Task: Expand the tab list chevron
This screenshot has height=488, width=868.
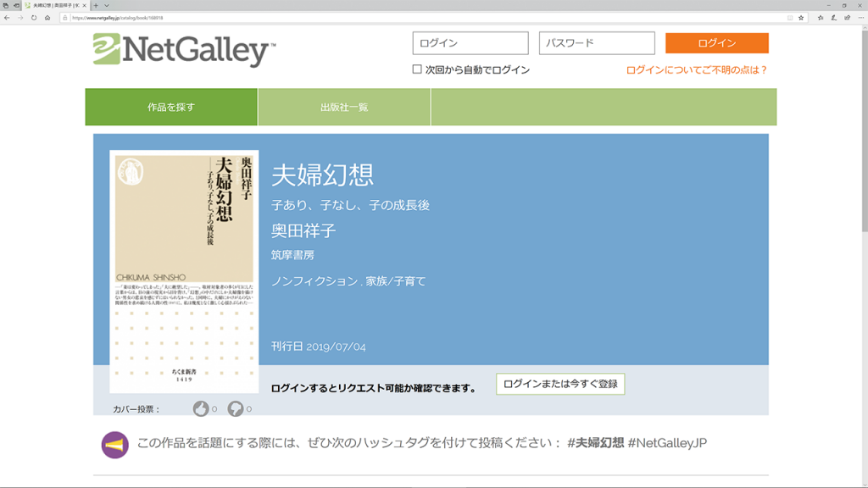Action: click(107, 5)
